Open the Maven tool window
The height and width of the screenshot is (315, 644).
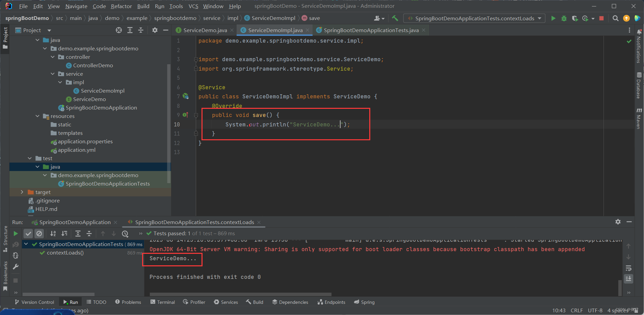[x=639, y=118]
